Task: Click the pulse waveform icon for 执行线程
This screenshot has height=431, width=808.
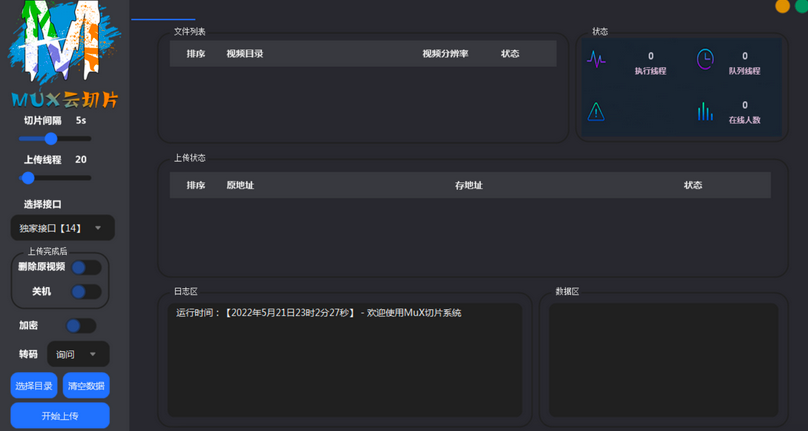Action: coord(596,60)
